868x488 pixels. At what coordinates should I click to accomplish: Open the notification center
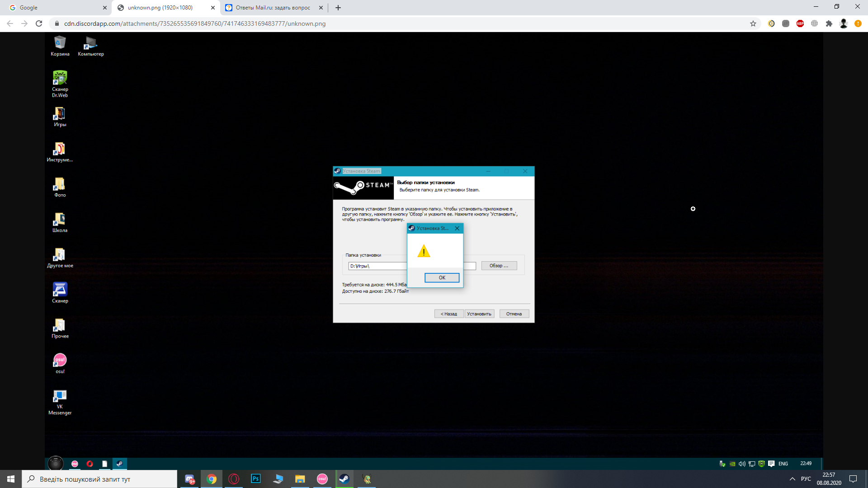[x=853, y=479]
